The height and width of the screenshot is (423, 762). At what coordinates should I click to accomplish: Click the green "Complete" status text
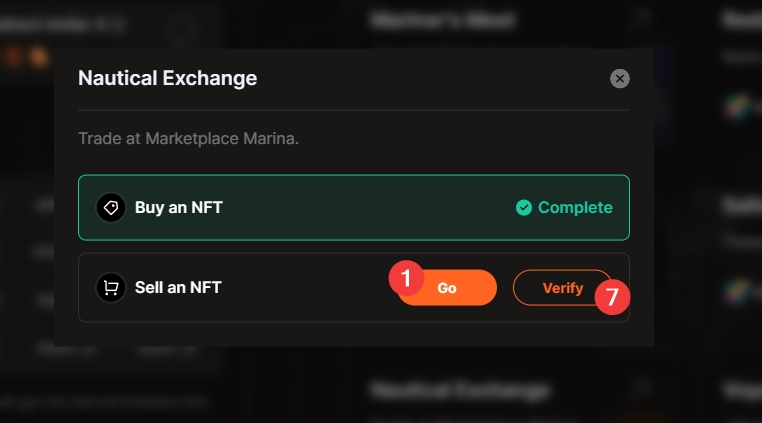point(575,208)
